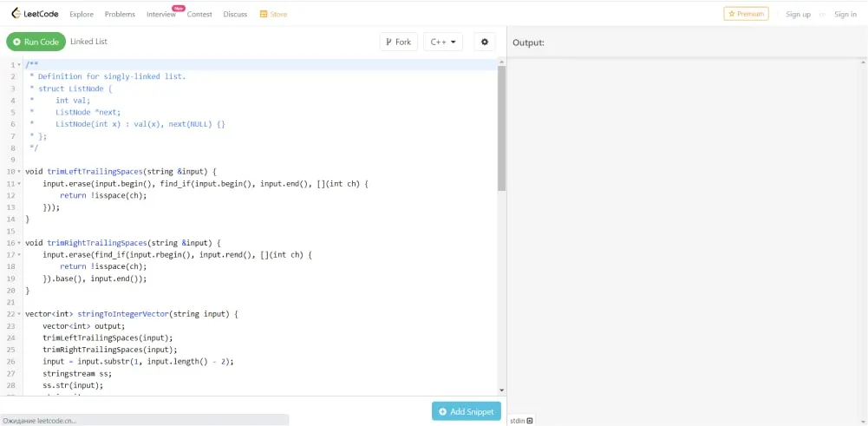The image size is (868, 426).
Task: Go to the Problems page
Action: [x=120, y=15]
